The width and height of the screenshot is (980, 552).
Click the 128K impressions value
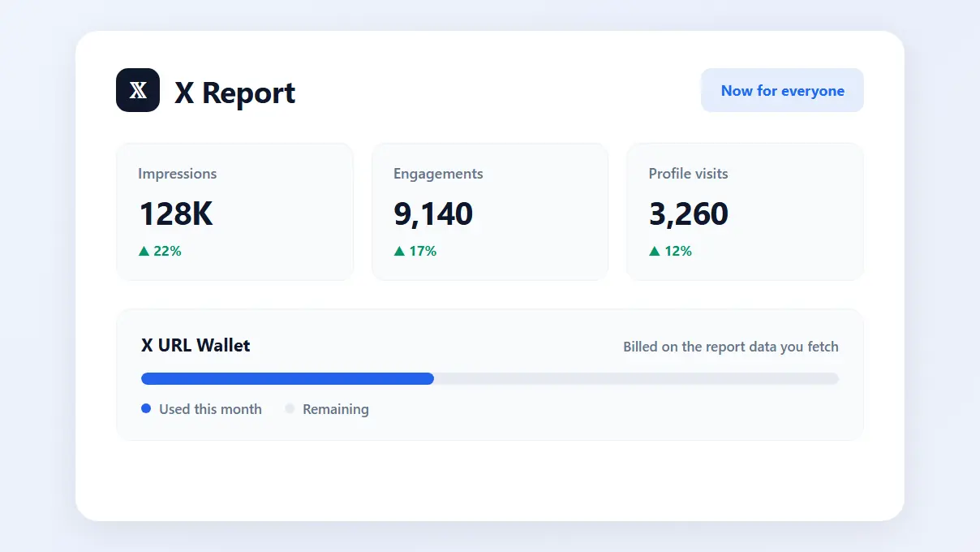click(x=175, y=213)
